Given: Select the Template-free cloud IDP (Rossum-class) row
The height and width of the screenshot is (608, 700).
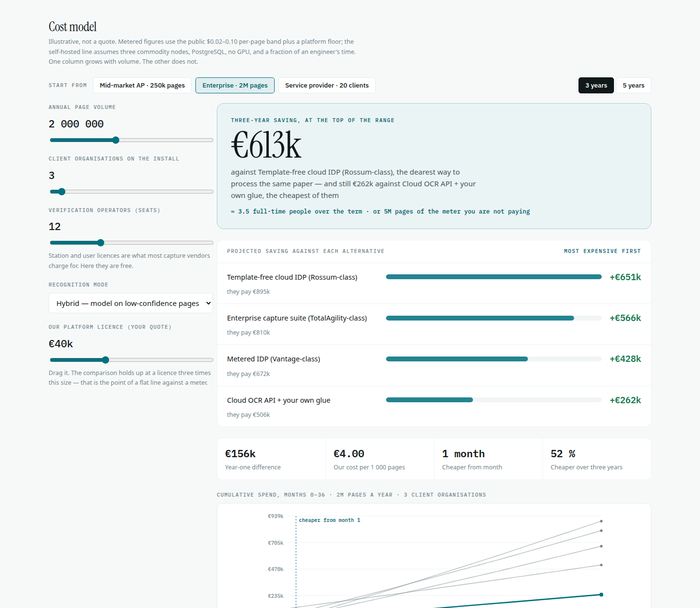Looking at the screenshot, I should coord(434,284).
